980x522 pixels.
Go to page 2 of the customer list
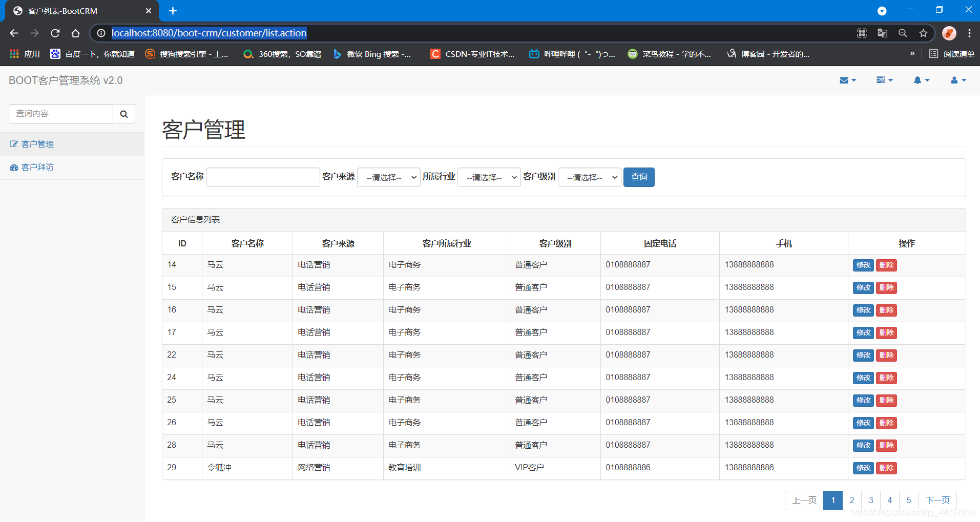point(852,500)
